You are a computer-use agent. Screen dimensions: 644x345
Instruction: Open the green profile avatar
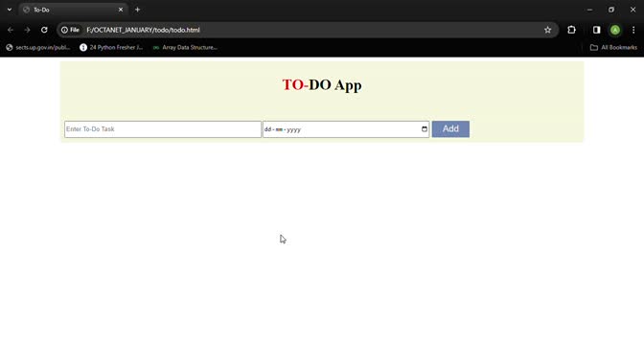[615, 30]
